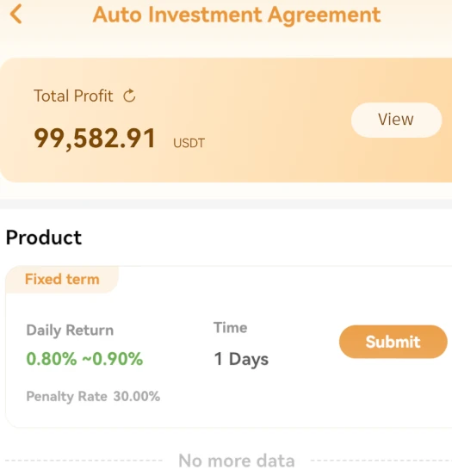Viewport: 452px width, 476px height.
Task: Click the Auto Investment Agreement title
Action: [237, 15]
